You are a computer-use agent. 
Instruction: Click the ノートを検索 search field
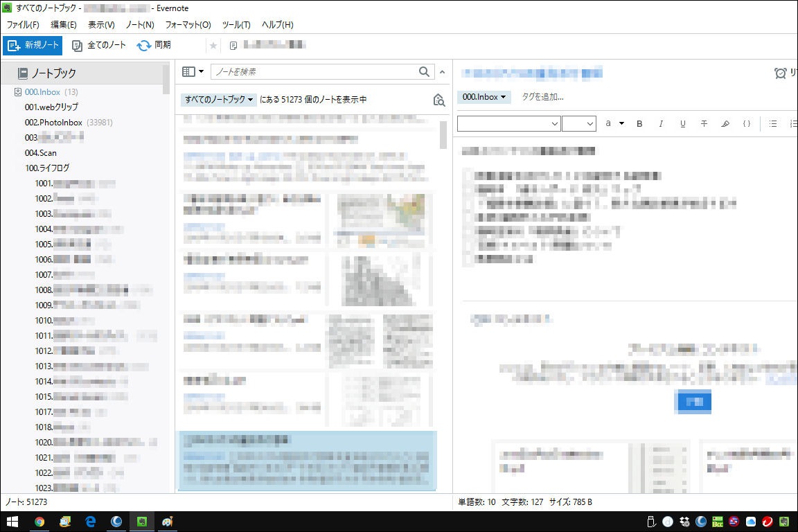[x=314, y=72]
